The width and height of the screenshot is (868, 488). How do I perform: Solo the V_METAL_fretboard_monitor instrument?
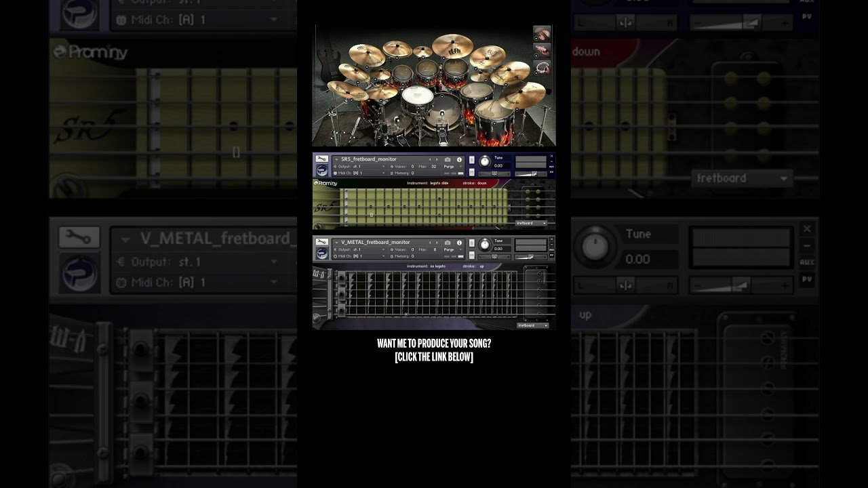click(472, 243)
